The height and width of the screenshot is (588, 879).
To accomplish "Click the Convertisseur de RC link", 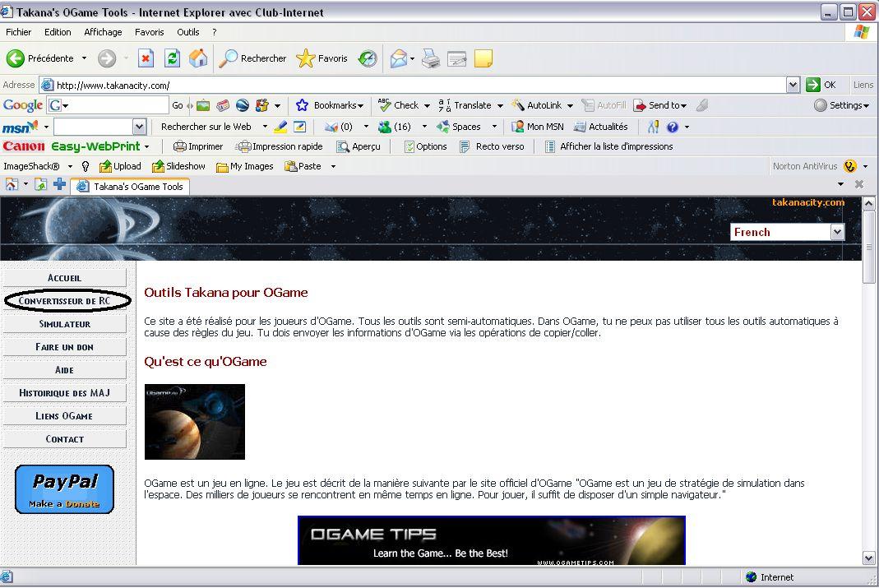I will click(64, 301).
